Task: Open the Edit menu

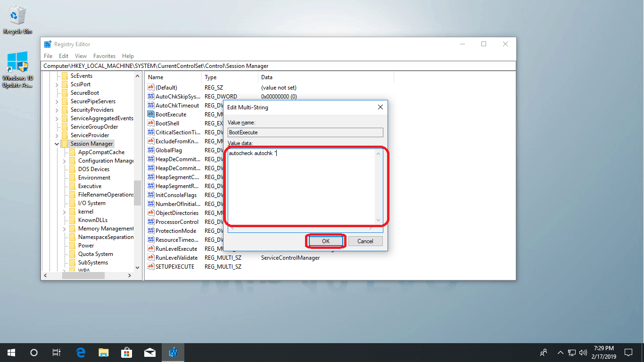Action: [x=64, y=56]
